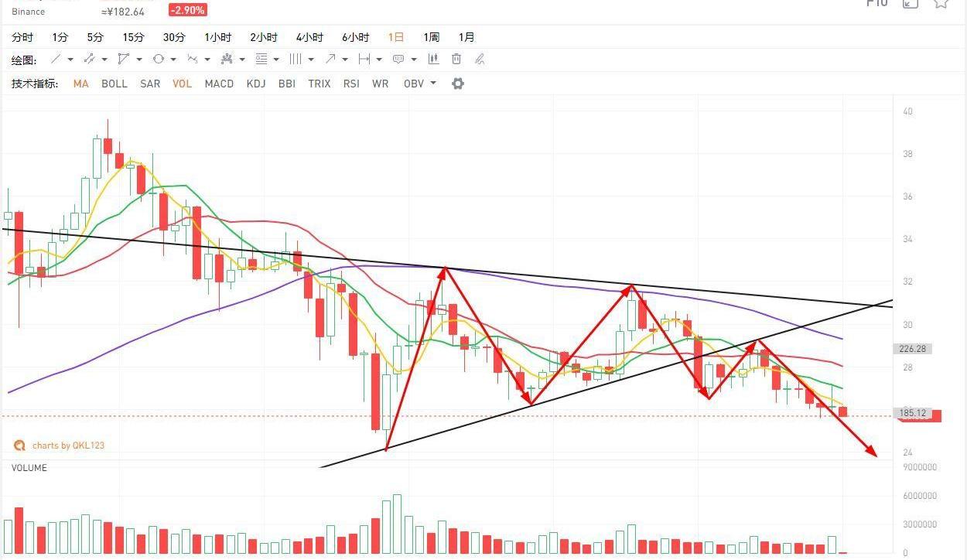Expand the vertical lines tool dropdown arrow
967x560 pixels.
click(311, 60)
